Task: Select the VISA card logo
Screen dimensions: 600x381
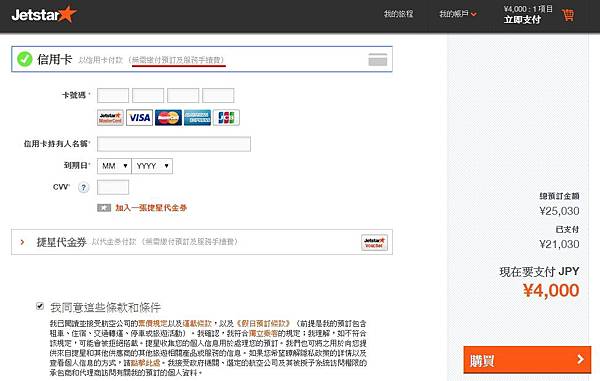Action: click(x=139, y=118)
